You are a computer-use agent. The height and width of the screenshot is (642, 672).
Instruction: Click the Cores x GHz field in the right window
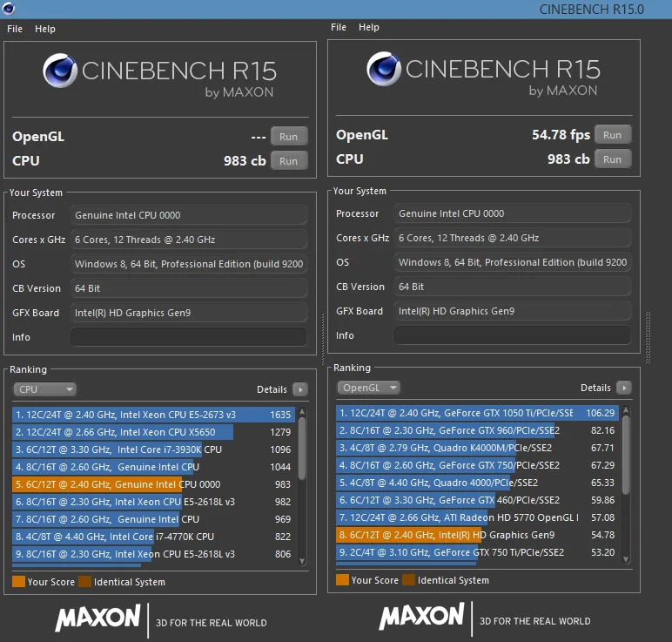point(513,238)
